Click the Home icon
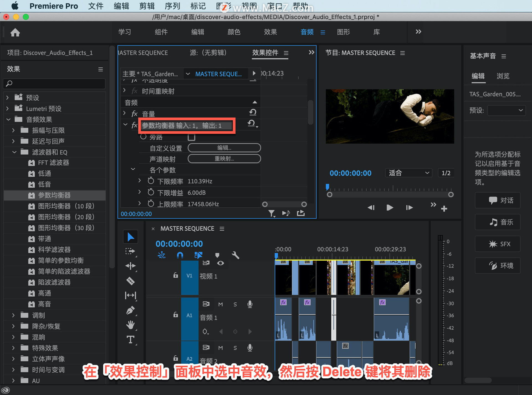This screenshot has height=395, width=532. 15,32
